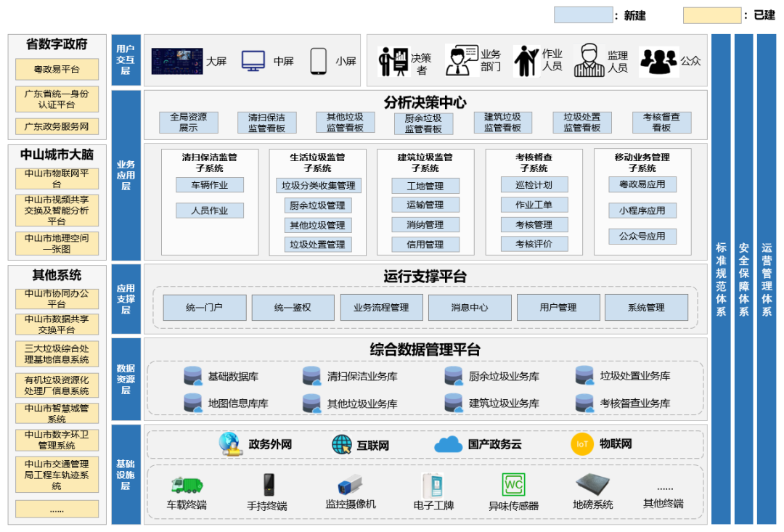Select the yellow IoT (物联网) icon
Viewport: 784px width, 532px height.
pos(582,444)
